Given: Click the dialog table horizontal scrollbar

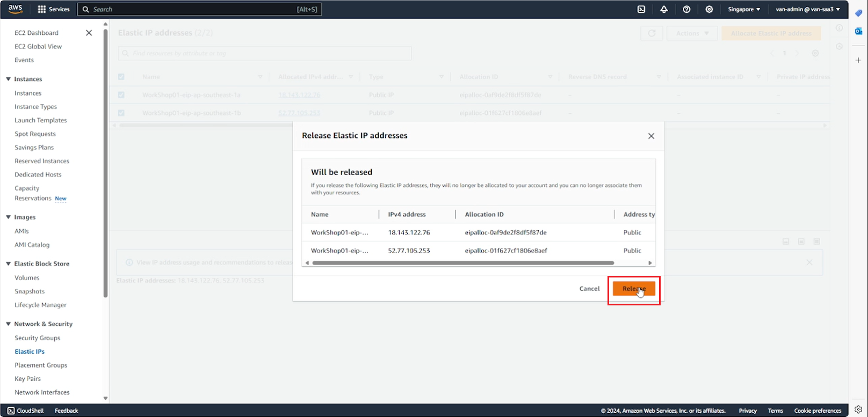Looking at the screenshot, I should pos(463,263).
